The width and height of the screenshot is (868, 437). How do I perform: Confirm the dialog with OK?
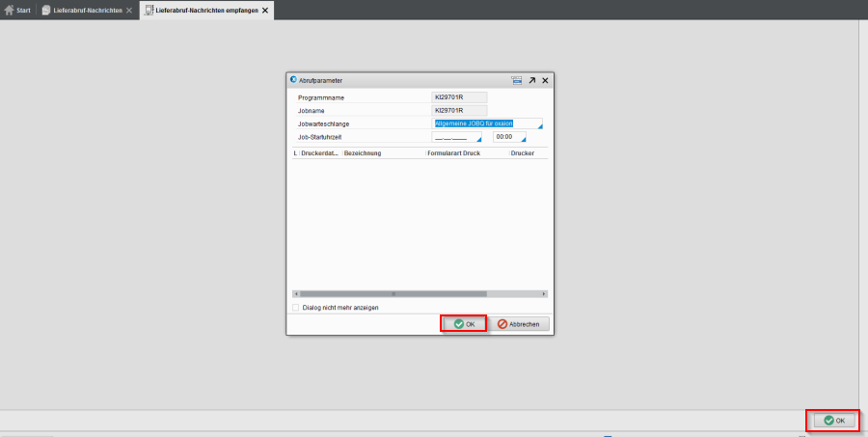pos(464,324)
